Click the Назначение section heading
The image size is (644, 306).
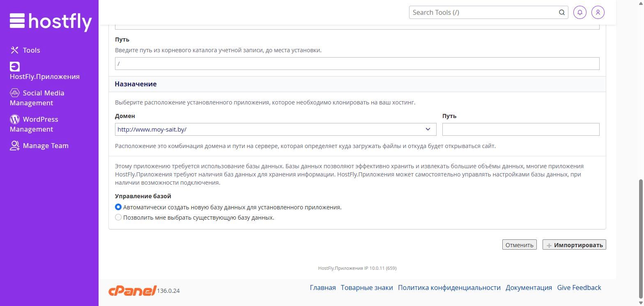click(136, 84)
